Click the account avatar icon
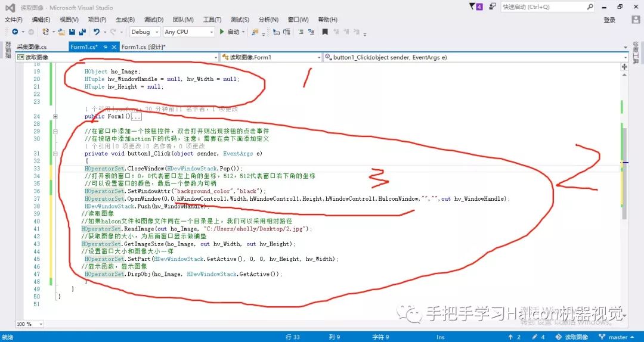The width and height of the screenshot is (644, 342). pyautogui.click(x=636, y=20)
